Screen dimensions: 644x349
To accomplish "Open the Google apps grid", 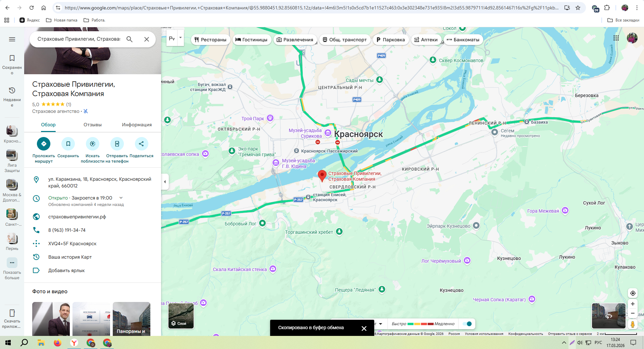I will point(616,38).
